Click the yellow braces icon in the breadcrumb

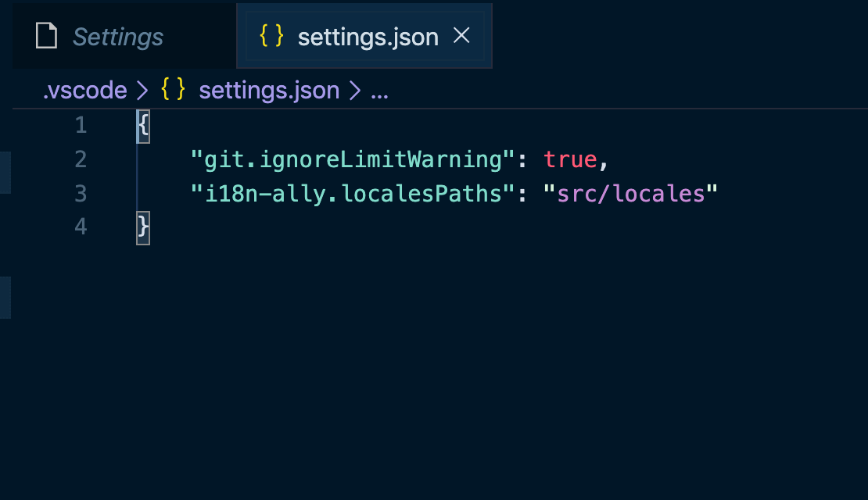pyautogui.click(x=172, y=90)
